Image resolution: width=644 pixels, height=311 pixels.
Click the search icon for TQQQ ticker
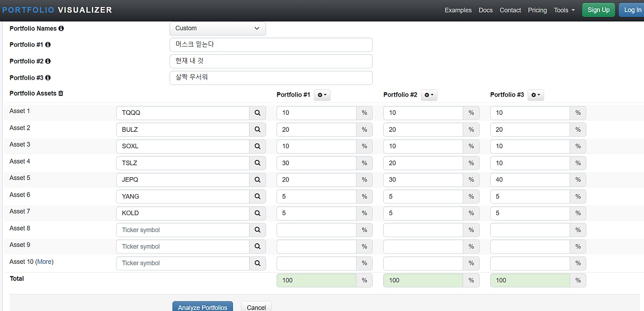(258, 113)
